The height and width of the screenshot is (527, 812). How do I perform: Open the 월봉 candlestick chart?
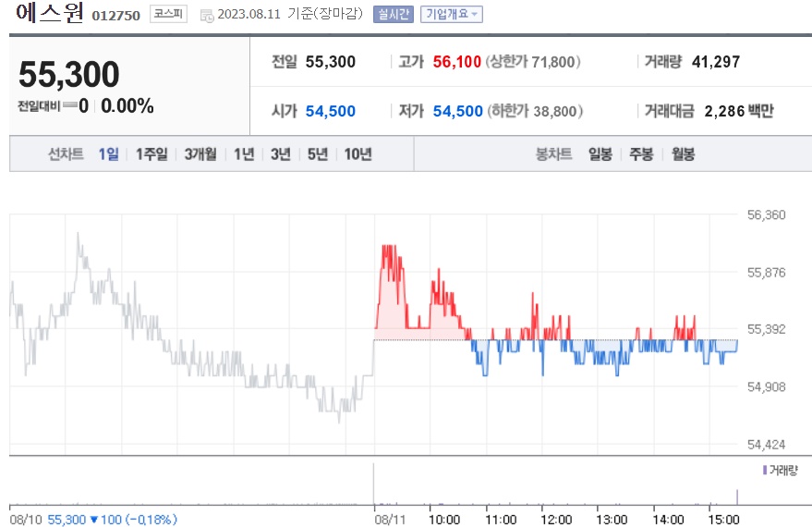coord(683,153)
